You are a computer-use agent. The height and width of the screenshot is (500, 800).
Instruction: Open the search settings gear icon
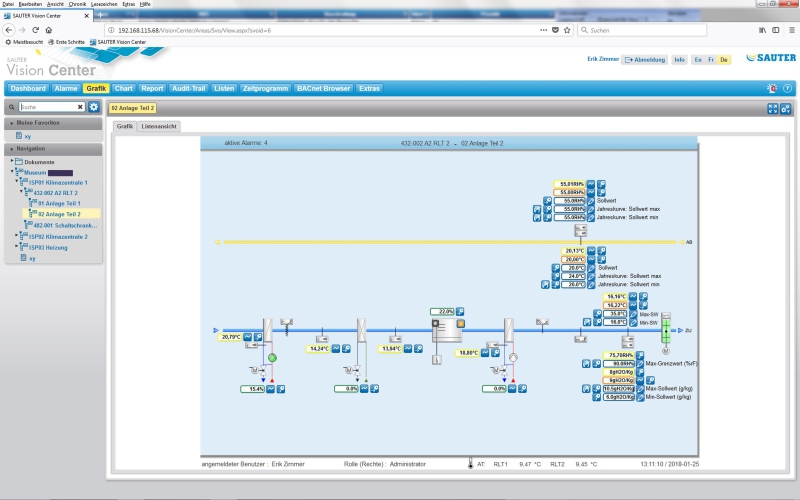94,107
